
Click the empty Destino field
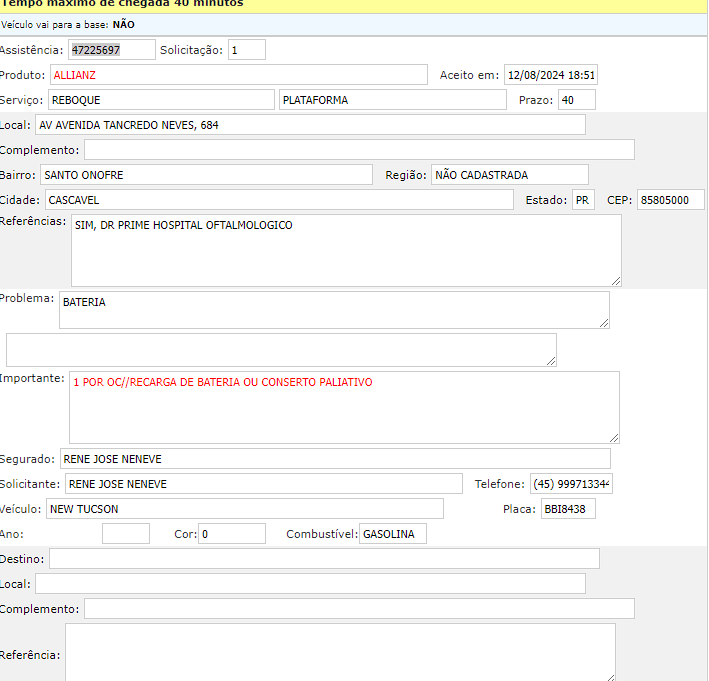(x=323, y=558)
